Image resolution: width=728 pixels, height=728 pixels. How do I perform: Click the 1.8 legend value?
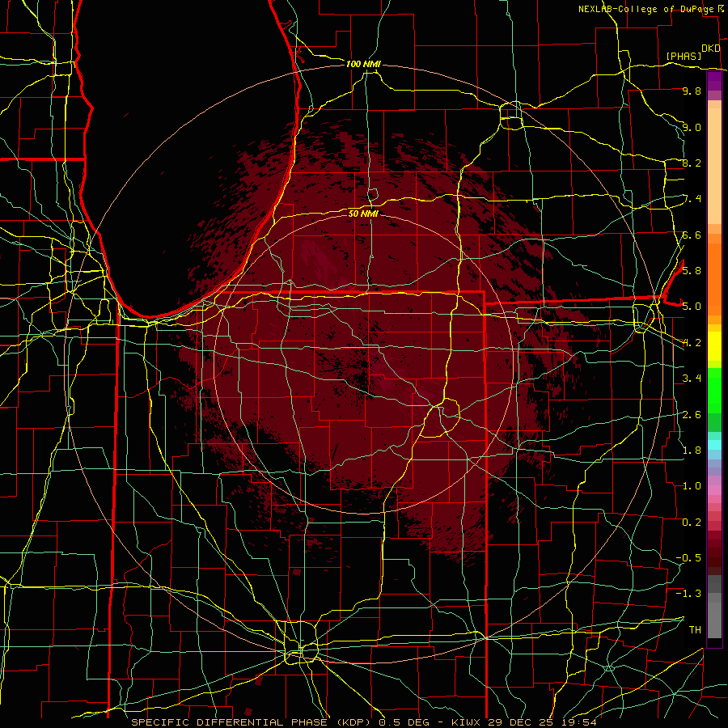[692, 450]
